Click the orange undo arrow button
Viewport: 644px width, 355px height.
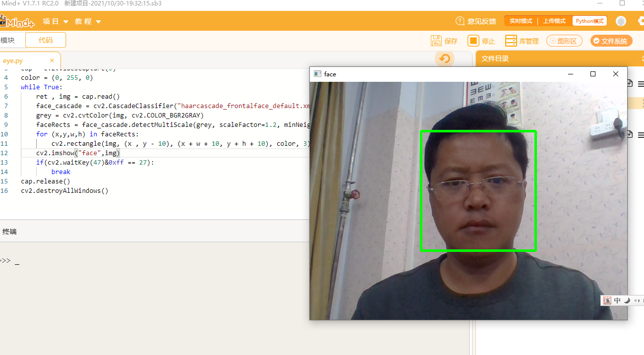445,59
